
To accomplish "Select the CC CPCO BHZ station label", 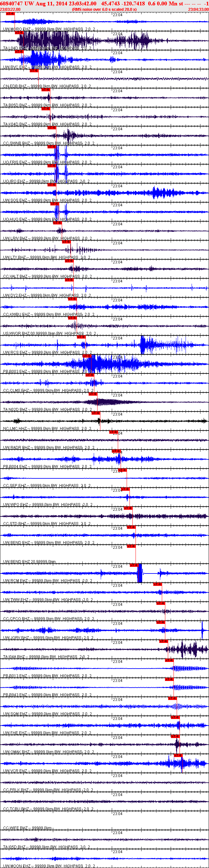I will click(x=49, y=619).
